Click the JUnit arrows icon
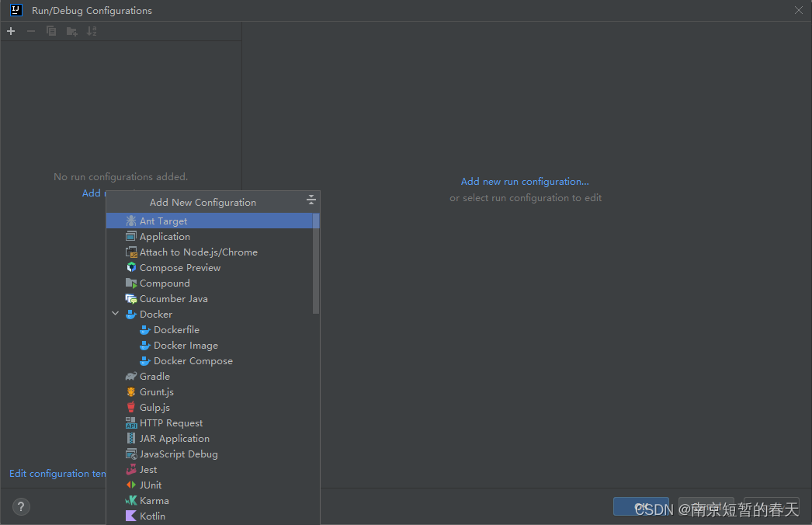The width and height of the screenshot is (812, 525). [131, 485]
